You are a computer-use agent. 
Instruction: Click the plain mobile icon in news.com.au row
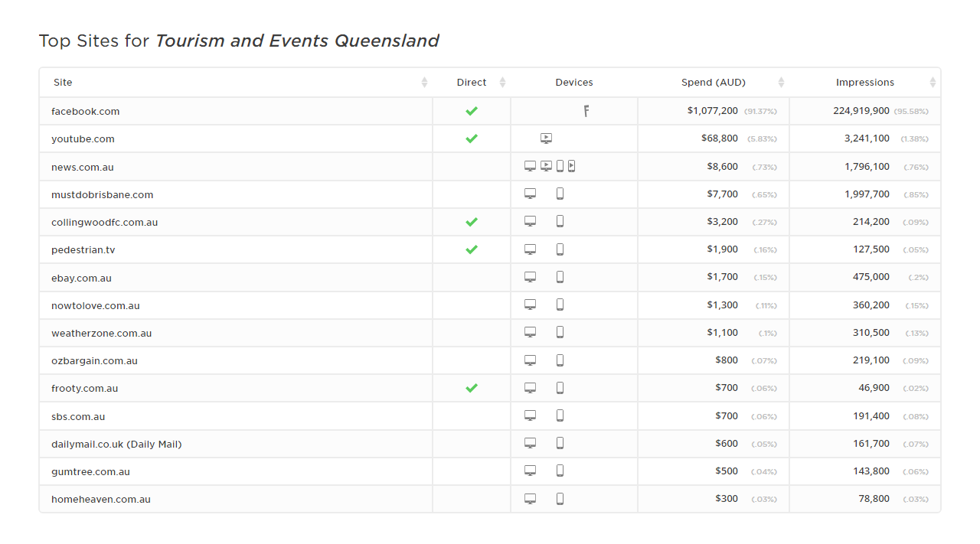[560, 166]
